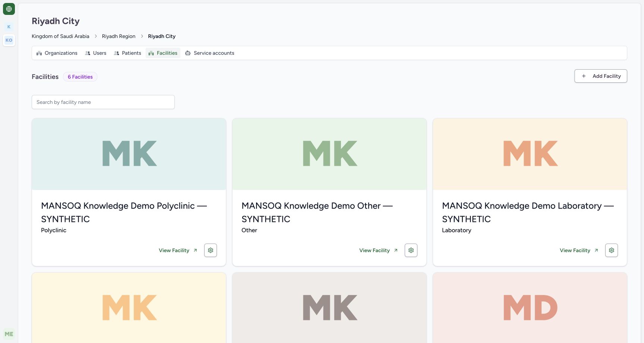The image size is (644, 343).
Task: Click the Organizations tab icon
Action: point(39,53)
